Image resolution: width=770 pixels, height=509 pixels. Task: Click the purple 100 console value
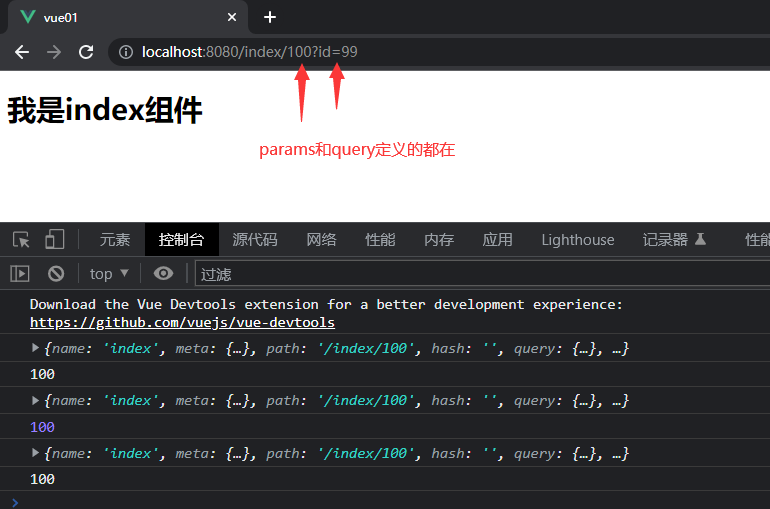coord(42,427)
